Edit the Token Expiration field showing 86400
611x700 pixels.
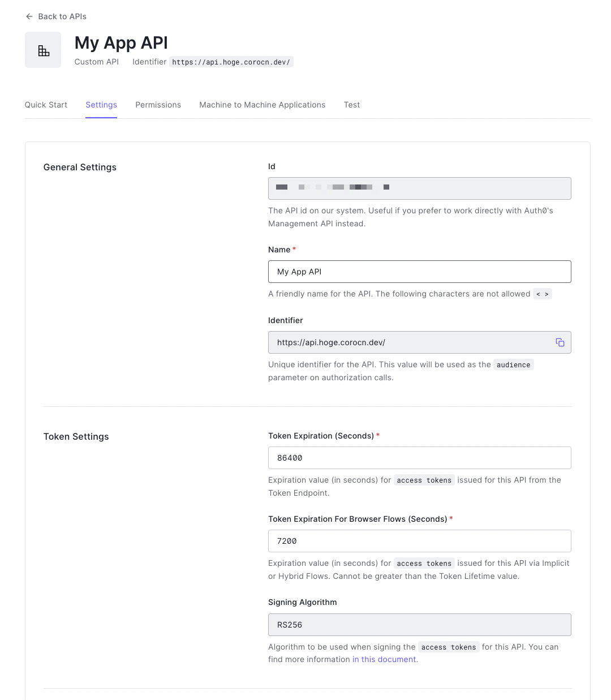420,458
